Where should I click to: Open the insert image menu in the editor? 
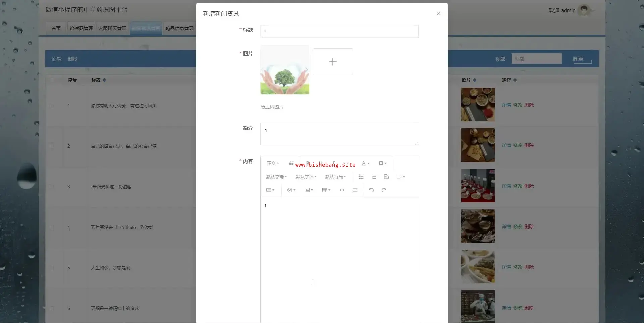click(x=309, y=190)
